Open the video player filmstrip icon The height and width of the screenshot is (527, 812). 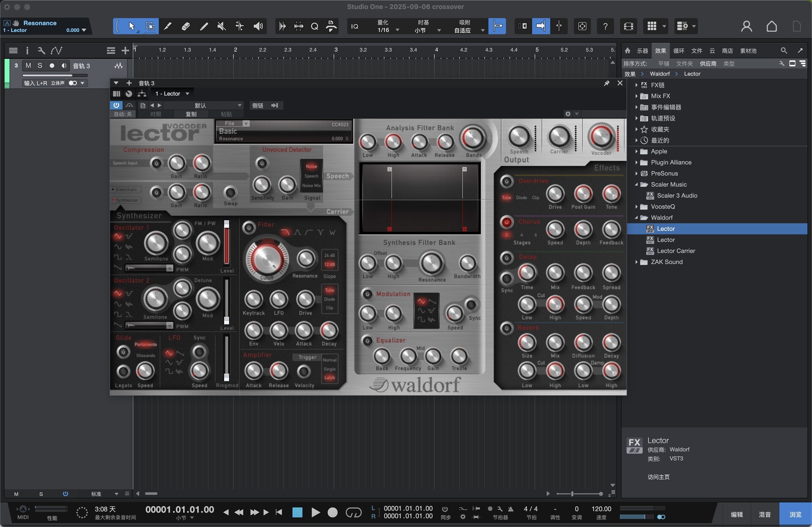tap(628, 26)
